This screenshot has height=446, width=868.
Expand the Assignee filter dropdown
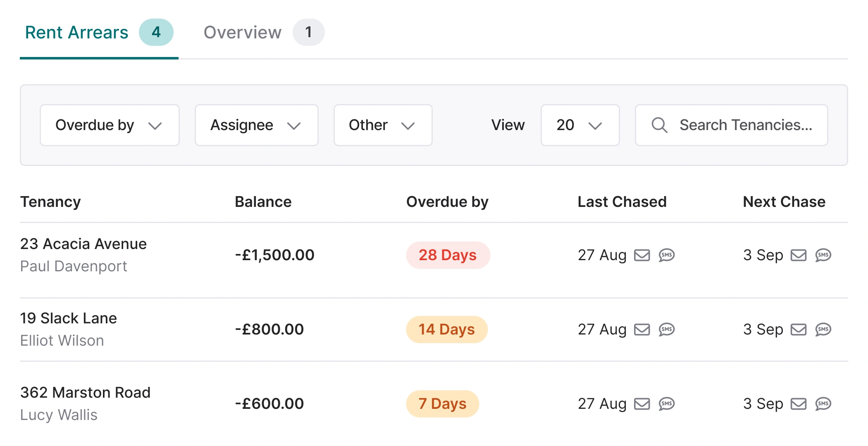(x=256, y=125)
